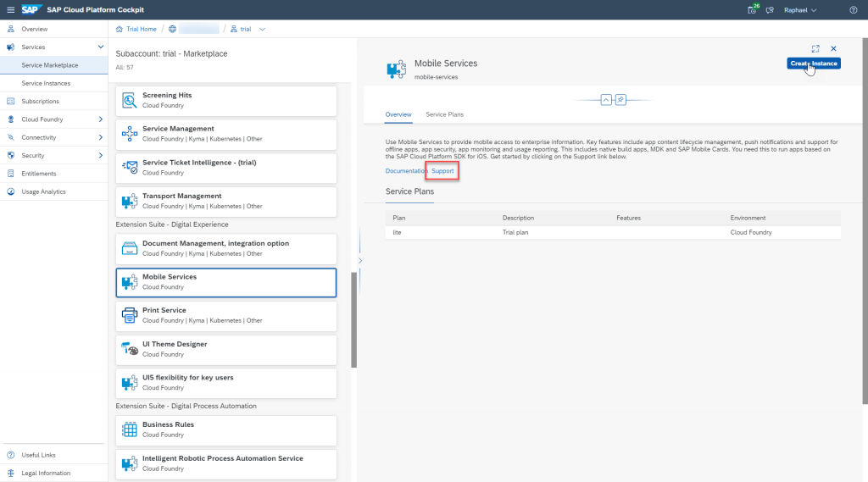Click the Document Management icon
The height and width of the screenshot is (482, 868).
[130, 248]
